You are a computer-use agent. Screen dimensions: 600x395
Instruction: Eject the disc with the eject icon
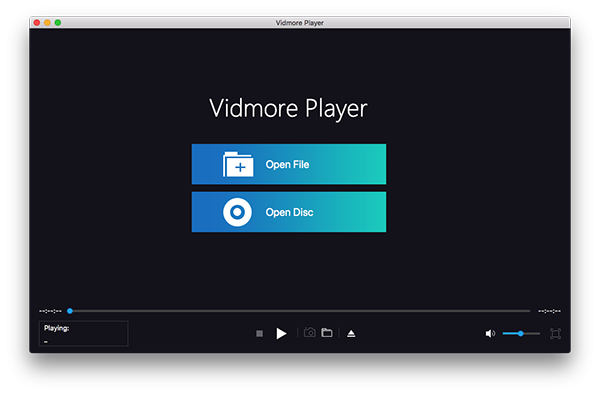point(351,334)
